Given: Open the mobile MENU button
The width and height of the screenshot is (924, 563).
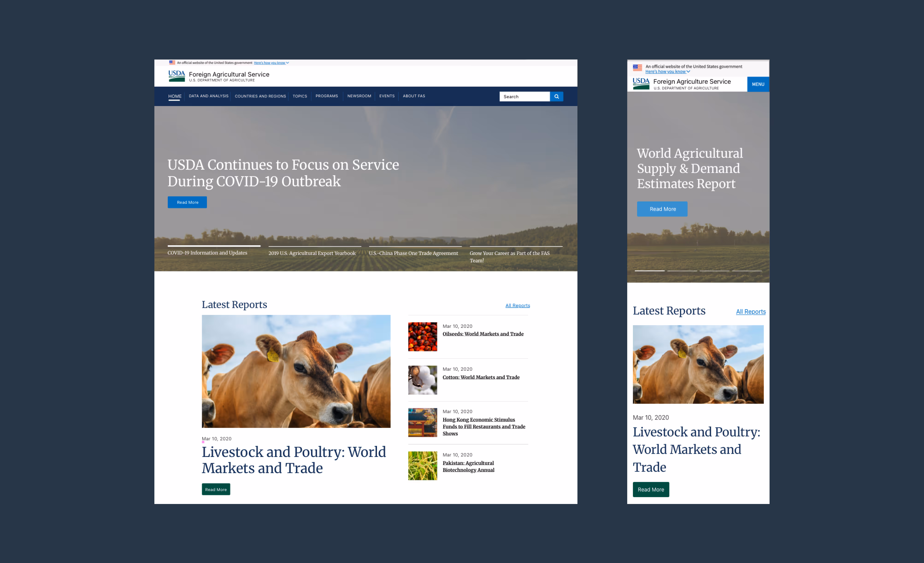Looking at the screenshot, I should (x=758, y=84).
